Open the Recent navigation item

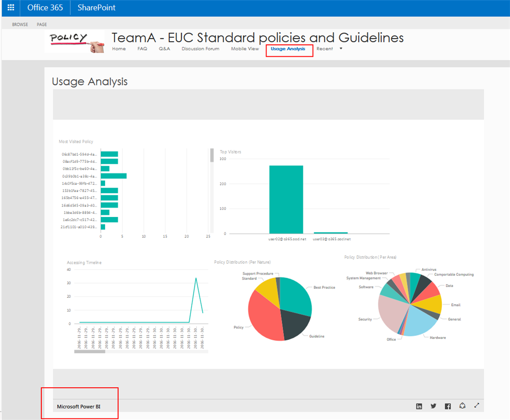325,49
